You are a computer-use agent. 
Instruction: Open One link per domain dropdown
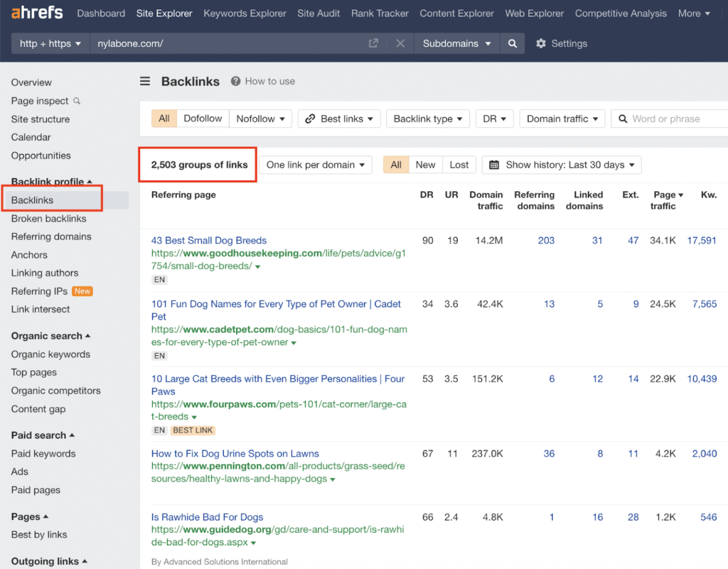pos(316,165)
